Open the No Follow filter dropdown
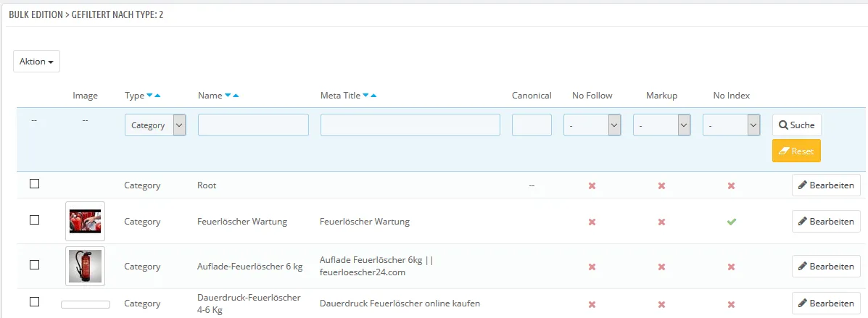This screenshot has height=318, width=868. tap(592, 125)
